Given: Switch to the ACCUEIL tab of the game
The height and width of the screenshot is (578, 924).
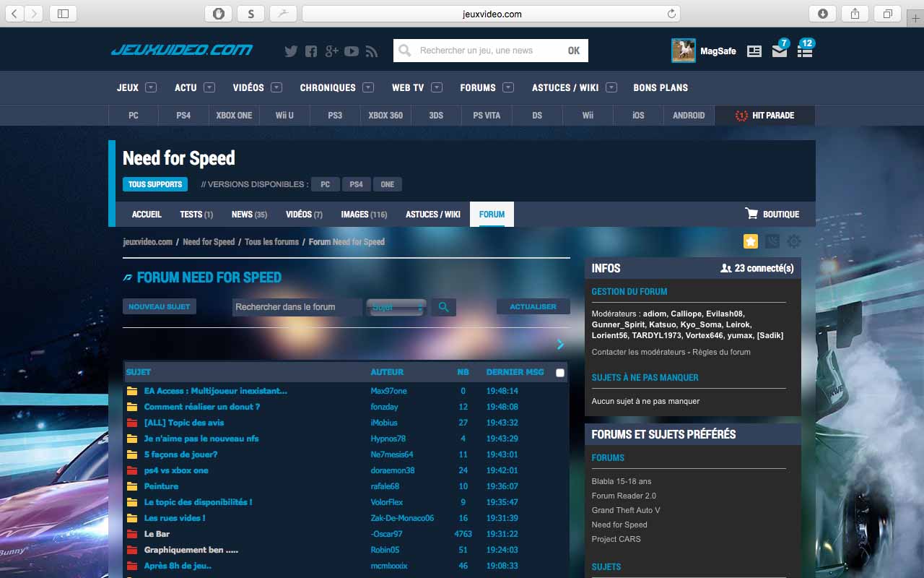Looking at the screenshot, I should [147, 215].
